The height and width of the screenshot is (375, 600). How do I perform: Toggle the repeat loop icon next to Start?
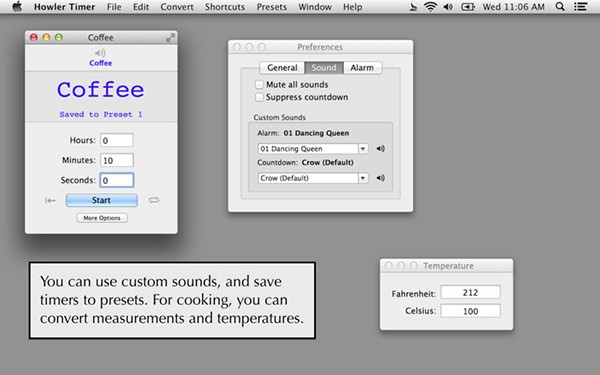tap(154, 200)
